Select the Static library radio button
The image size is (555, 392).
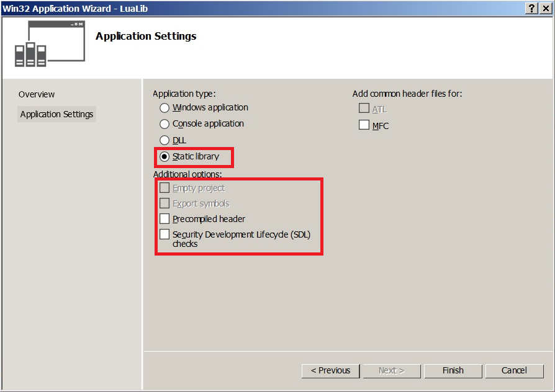165,156
